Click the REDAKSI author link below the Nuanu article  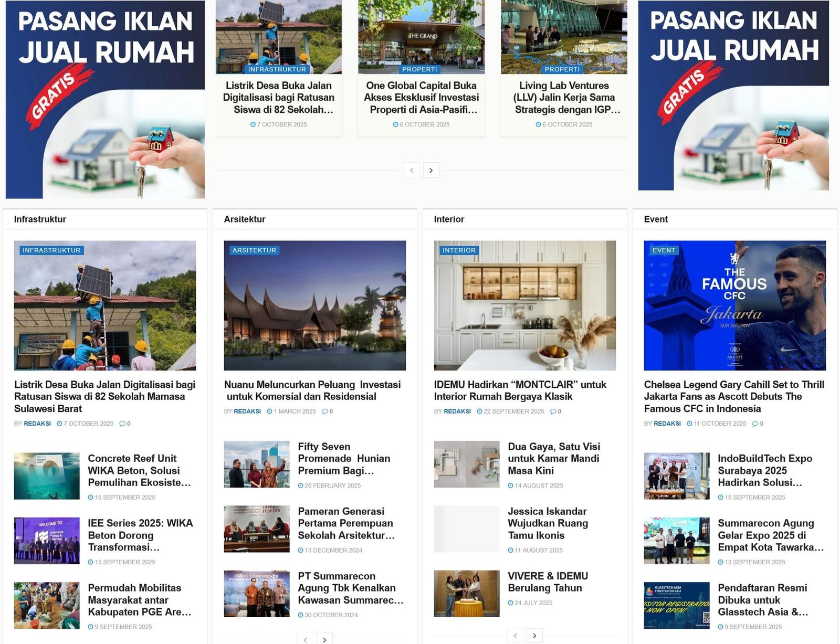point(247,411)
